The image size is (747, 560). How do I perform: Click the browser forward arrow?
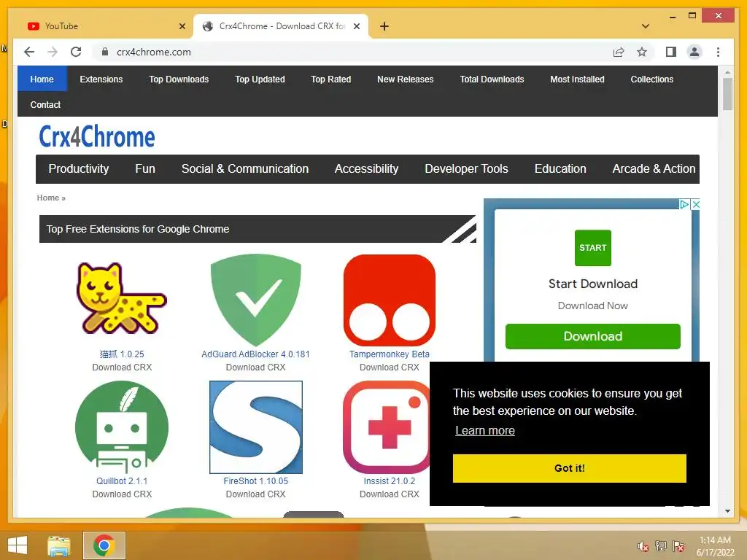tap(53, 52)
